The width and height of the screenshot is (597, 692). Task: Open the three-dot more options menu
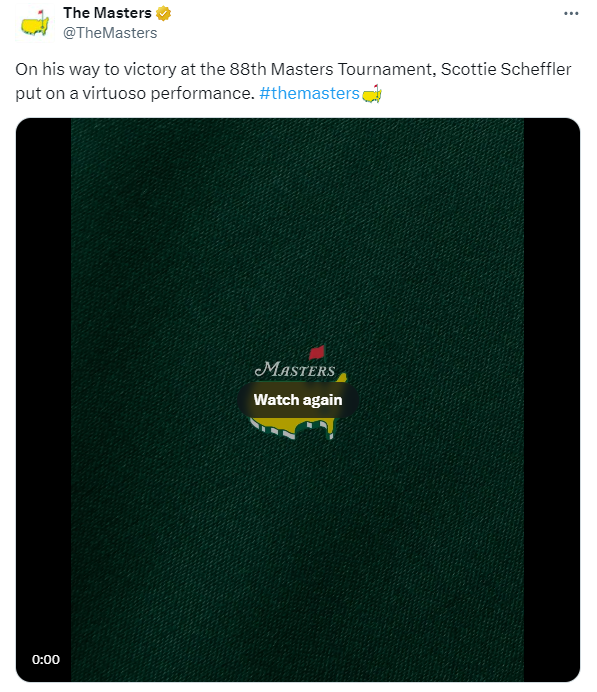pos(571,14)
